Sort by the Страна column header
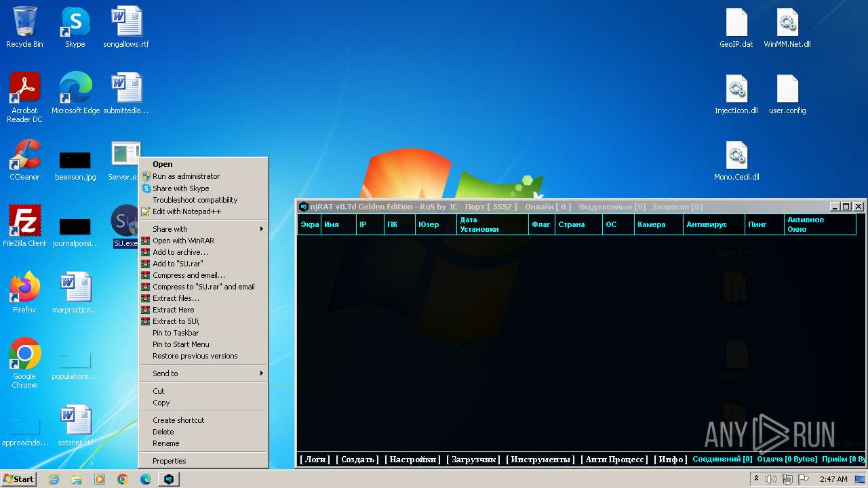 point(578,224)
